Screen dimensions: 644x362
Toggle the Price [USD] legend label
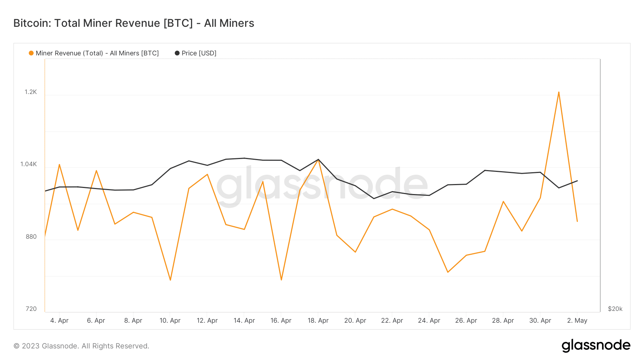199,53
